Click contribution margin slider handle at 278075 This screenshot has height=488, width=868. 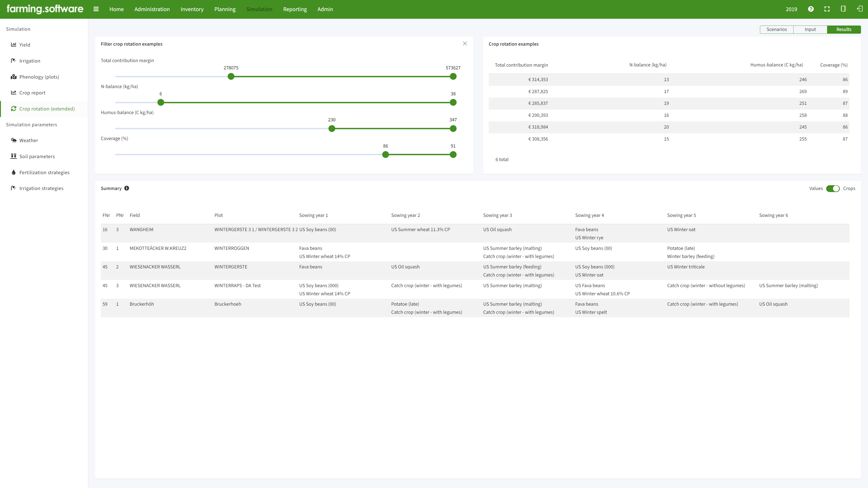click(x=231, y=76)
